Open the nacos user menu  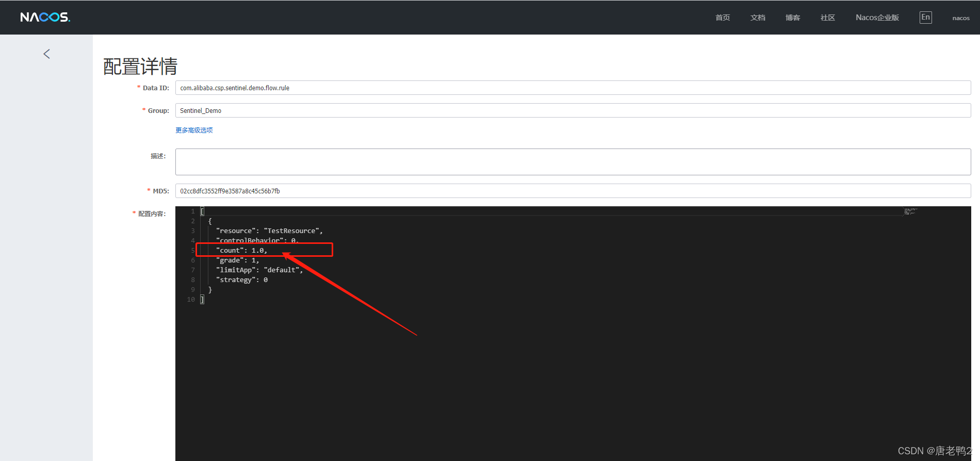pos(961,18)
